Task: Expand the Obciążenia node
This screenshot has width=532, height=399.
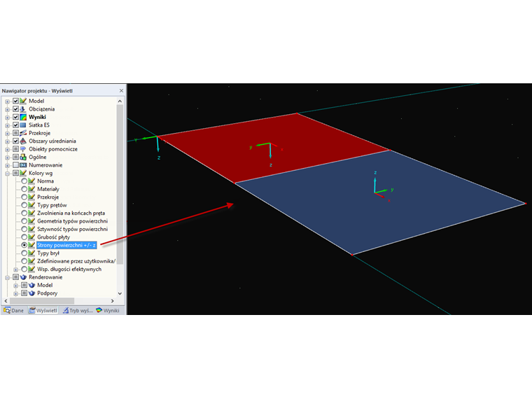Action: click(x=8, y=109)
